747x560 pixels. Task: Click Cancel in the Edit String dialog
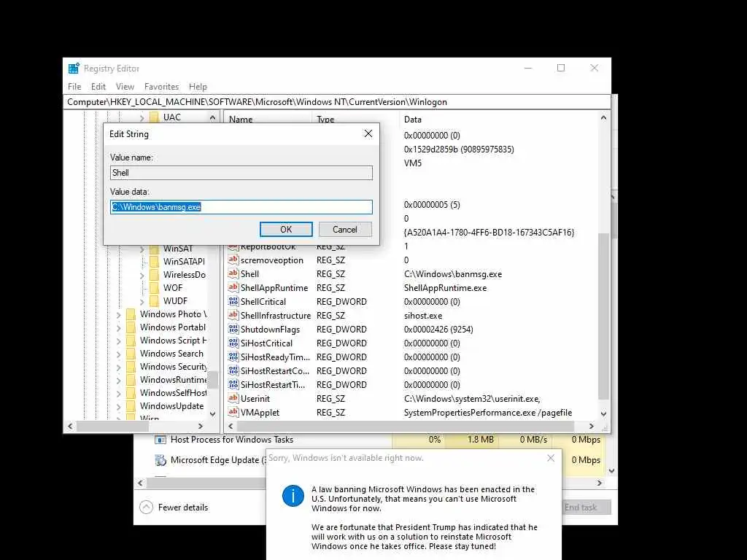click(345, 230)
